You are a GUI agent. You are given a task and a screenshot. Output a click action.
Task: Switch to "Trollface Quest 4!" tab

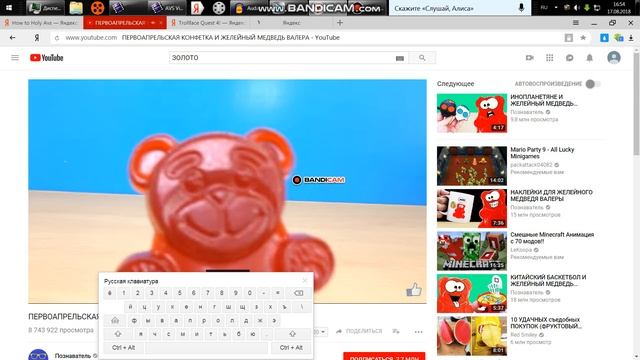click(208, 23)
